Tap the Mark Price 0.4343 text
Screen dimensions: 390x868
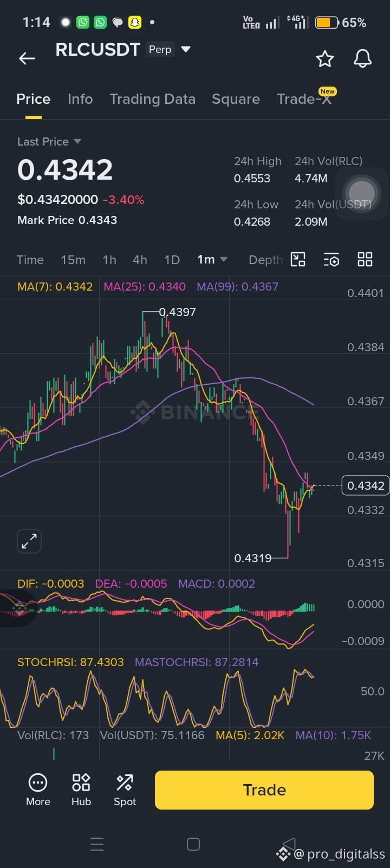click(67, 220)
